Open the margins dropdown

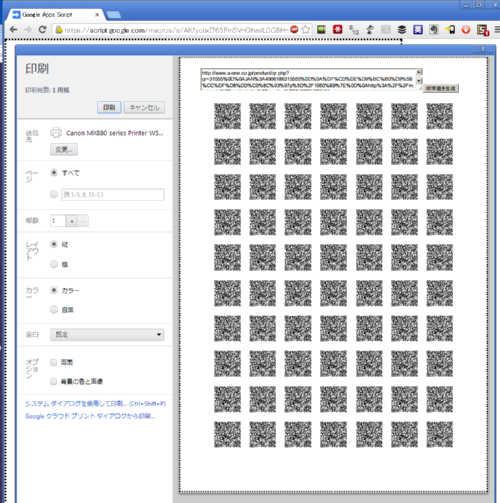click(x=107, y=334)
